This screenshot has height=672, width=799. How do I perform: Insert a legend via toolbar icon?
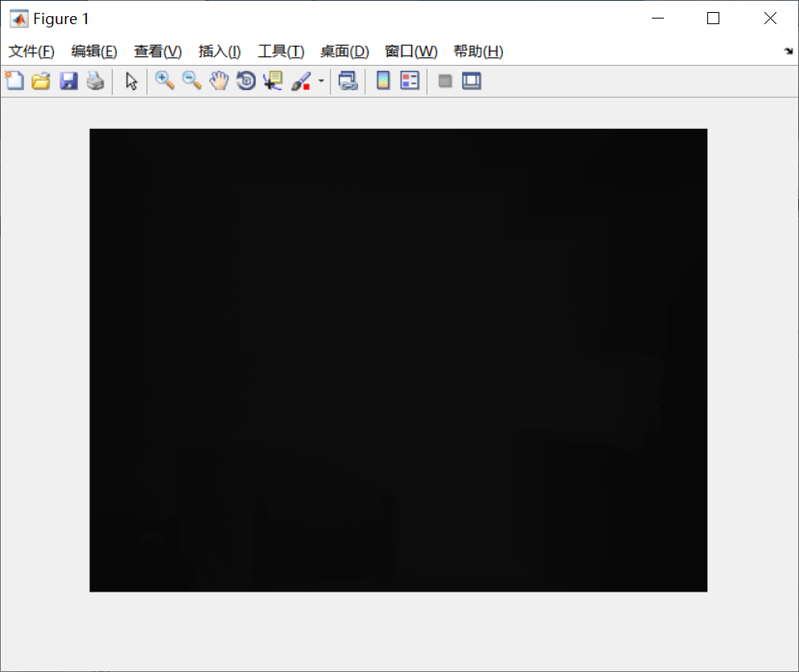(410, 80)
